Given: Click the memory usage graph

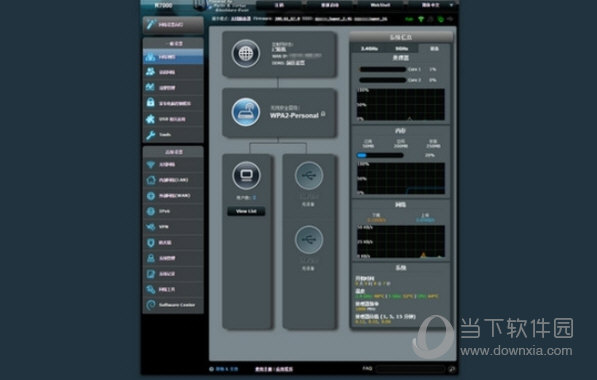Looking at the screenshot, I should [x=401, y=178].
